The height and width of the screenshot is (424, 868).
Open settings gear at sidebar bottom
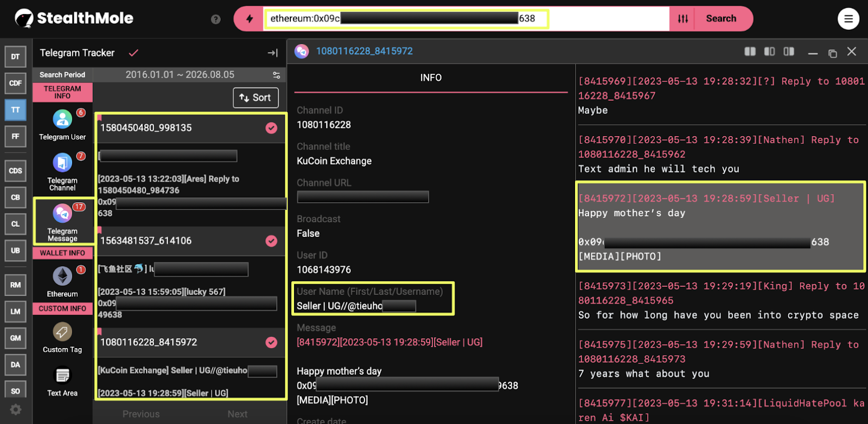[x=16, y=410]
